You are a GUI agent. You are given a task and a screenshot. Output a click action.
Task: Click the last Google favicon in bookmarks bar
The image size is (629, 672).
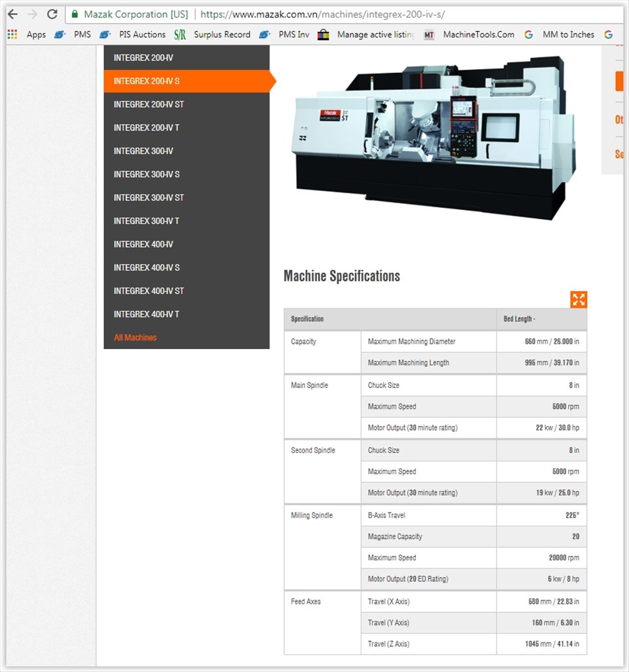coord(609,35)
